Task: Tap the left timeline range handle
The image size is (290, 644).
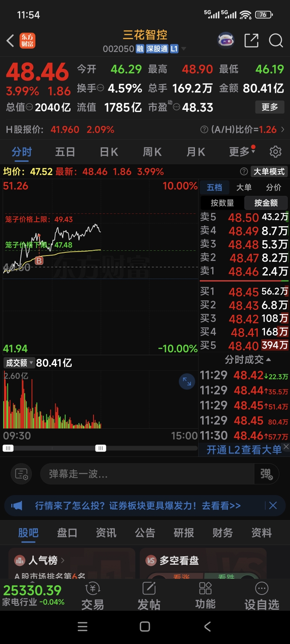Action: pos(8,448)
